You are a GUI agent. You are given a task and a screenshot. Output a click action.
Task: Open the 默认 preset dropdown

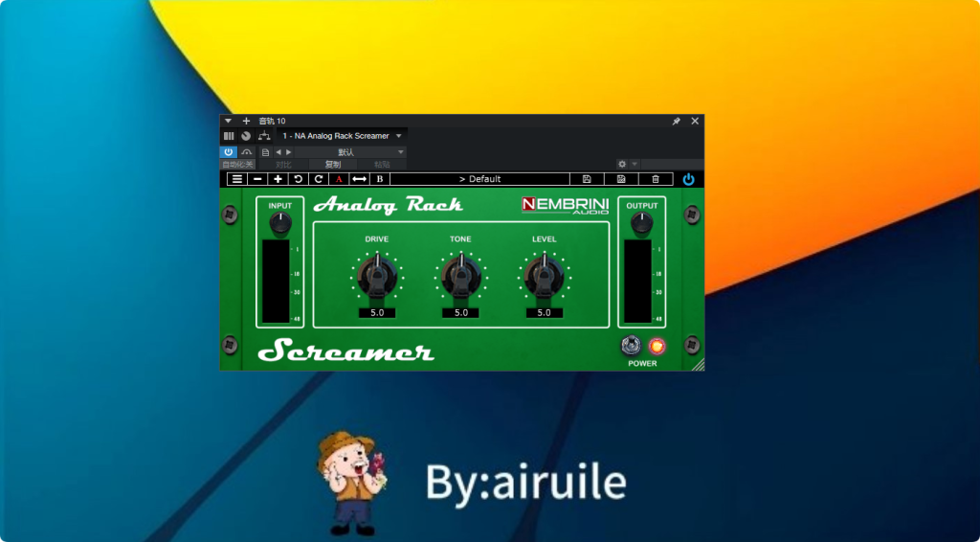coord(350,152)
